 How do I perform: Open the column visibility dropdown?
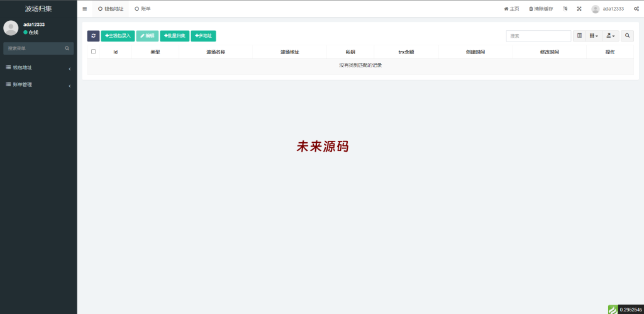pyautogui.click(x=594, y=36)
